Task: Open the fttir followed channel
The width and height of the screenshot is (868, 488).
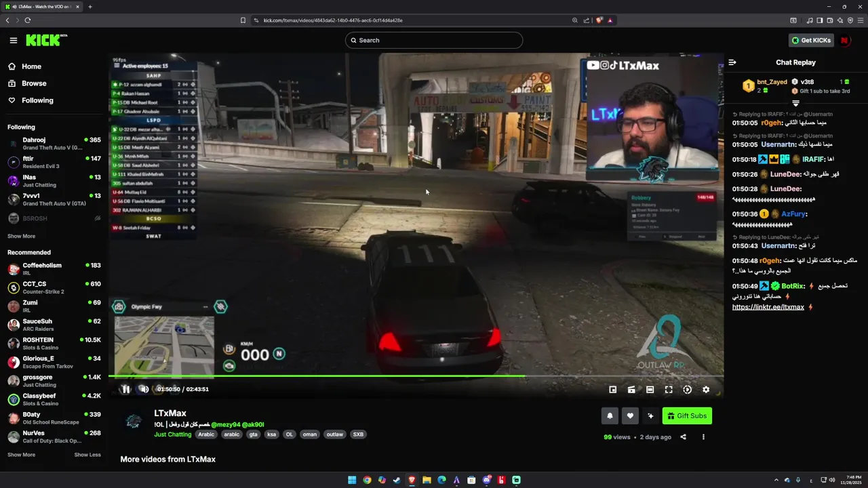Action: click(x=54, y=162)
